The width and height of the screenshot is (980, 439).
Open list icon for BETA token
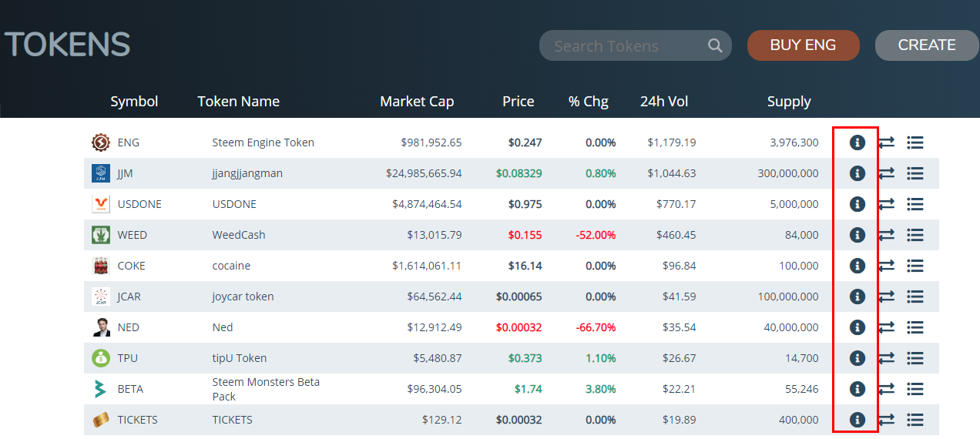[x=915, y=389]
